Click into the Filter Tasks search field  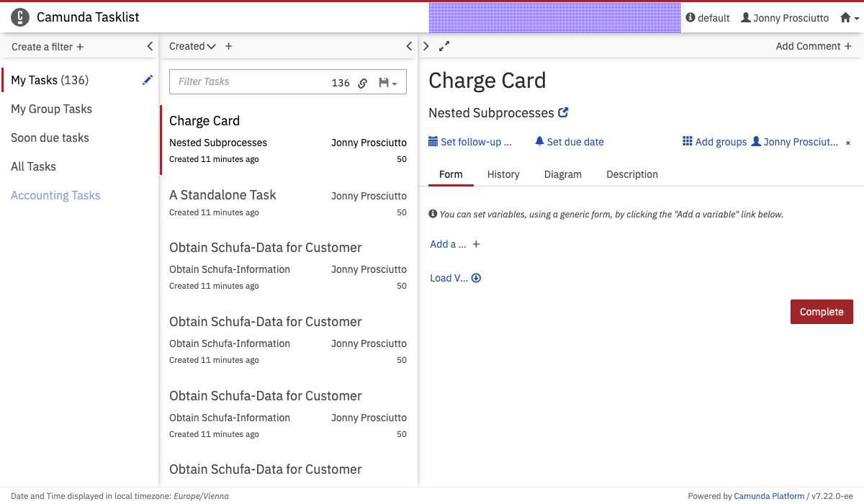tap(248, 82)
